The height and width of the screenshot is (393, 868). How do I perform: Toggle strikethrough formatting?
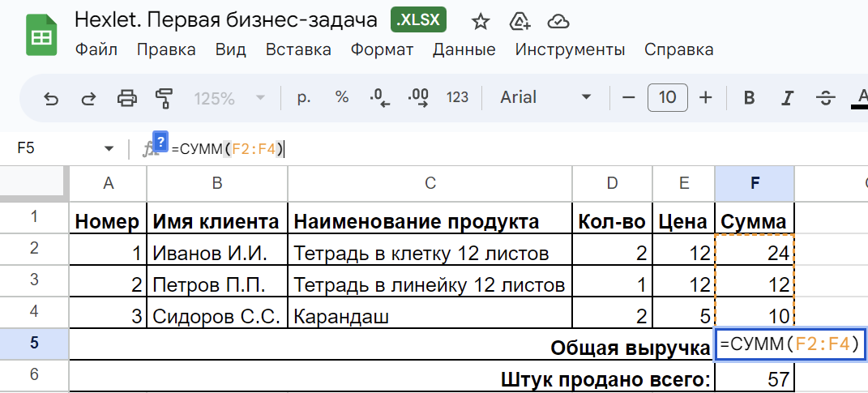click(x=825, y=98)
